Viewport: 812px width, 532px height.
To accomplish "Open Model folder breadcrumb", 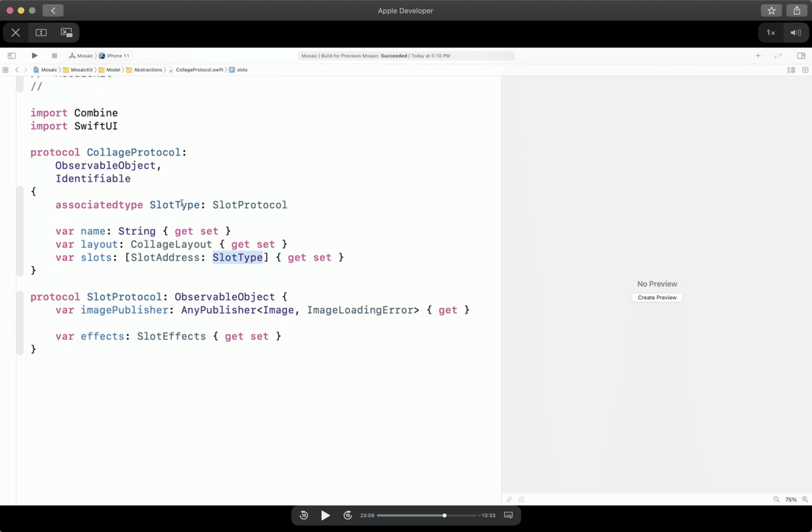I will 109,70.
